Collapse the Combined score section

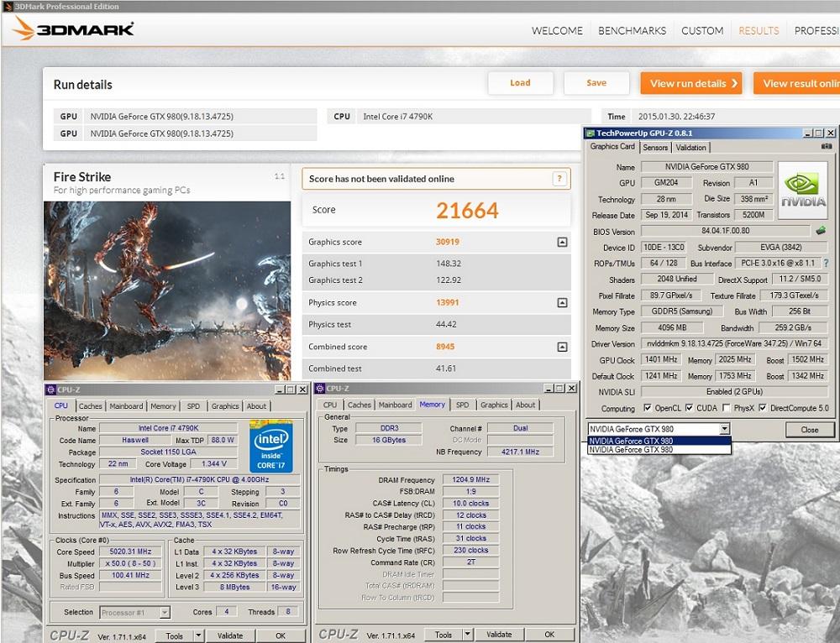coord(562,347)
